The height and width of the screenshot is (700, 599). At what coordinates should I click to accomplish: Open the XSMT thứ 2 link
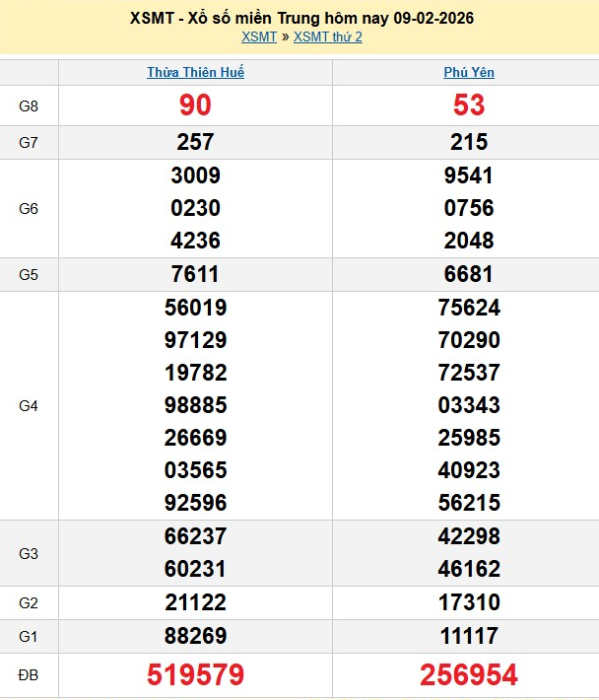[x=328, y=36]
